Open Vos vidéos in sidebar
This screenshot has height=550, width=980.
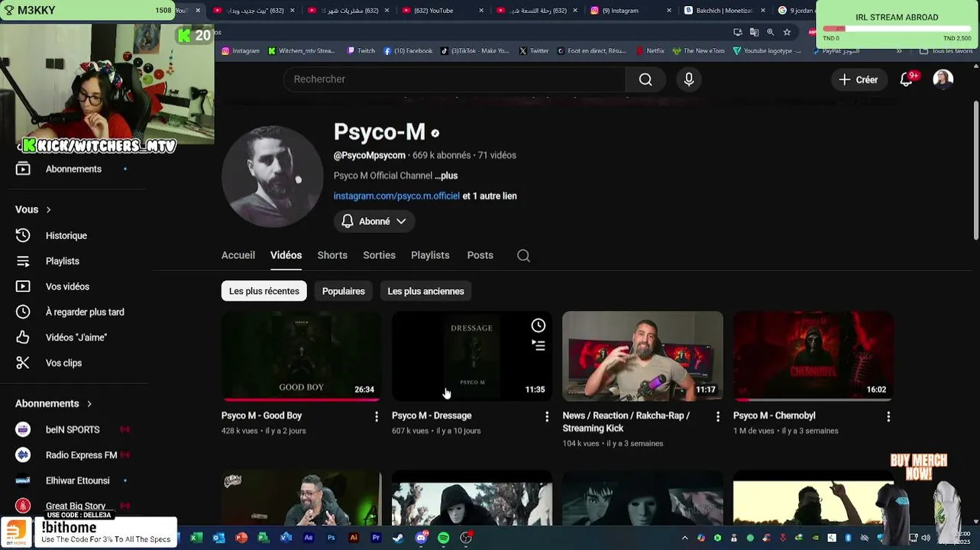(x=67, y=286)
